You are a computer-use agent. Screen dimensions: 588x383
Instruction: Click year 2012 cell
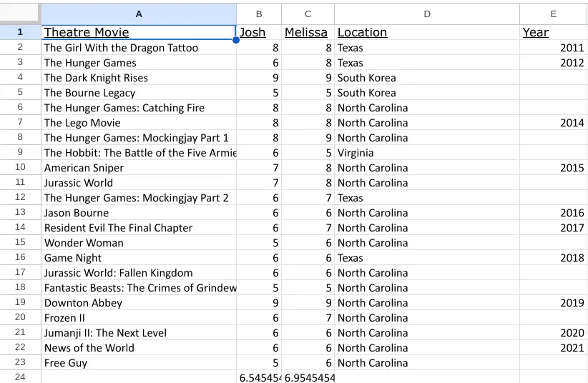[554, 63]
